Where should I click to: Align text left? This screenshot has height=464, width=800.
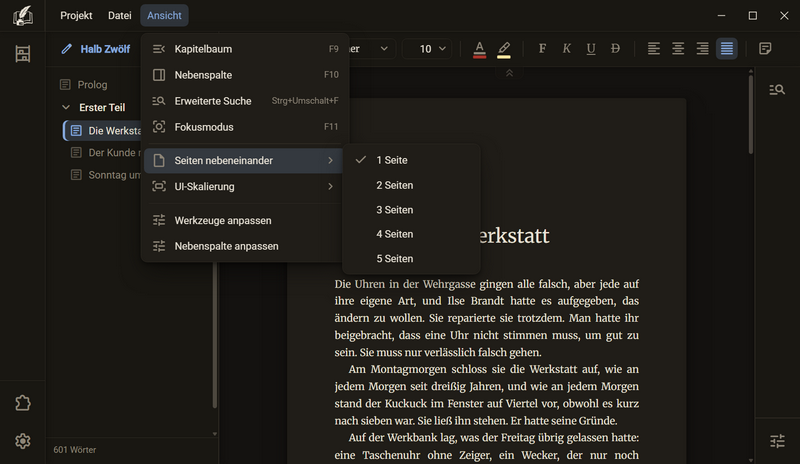point(654,49)
